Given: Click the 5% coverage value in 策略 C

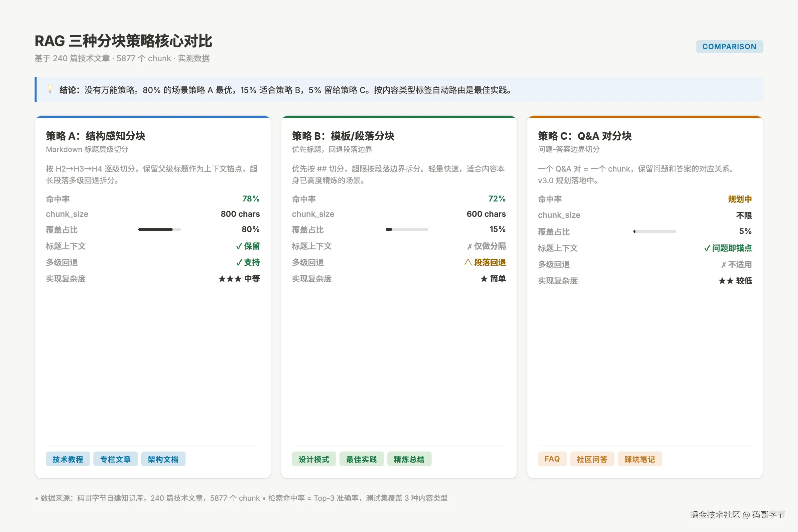Looking at the screenshot, I should [x=745, y=231].
